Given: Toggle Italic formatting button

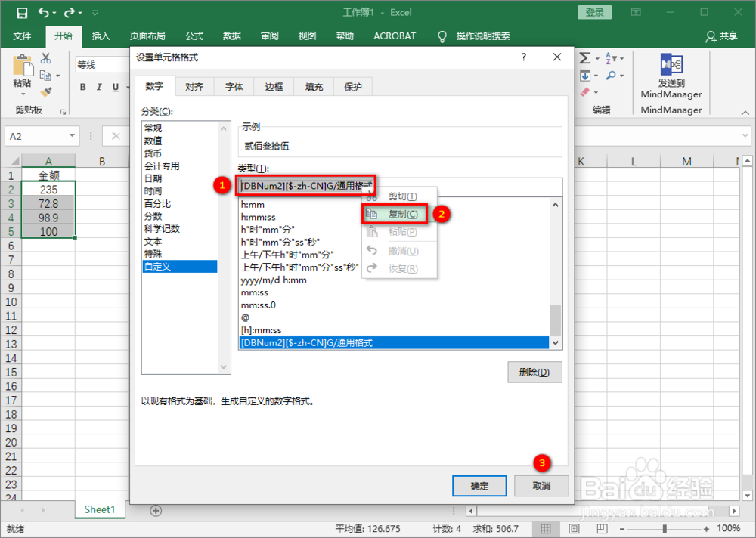Looking at the screenshot, I should pyautogui.click(x=99, y=87).
